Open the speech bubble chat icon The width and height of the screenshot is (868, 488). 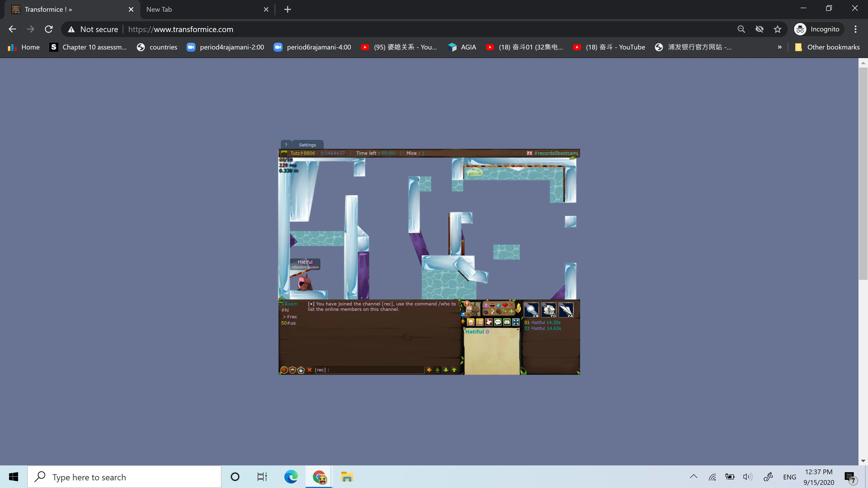click(x=498, y=322)
